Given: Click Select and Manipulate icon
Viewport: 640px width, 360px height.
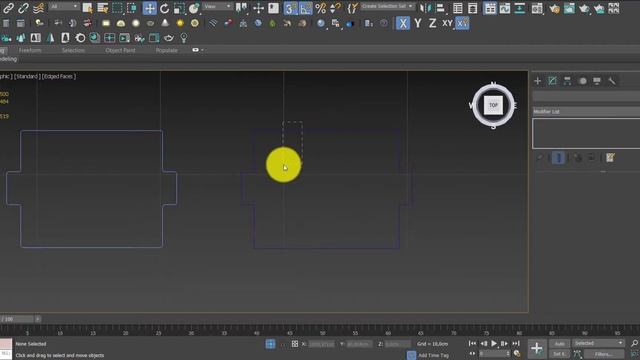Looking at the screenshot, I should coord(258,8).
